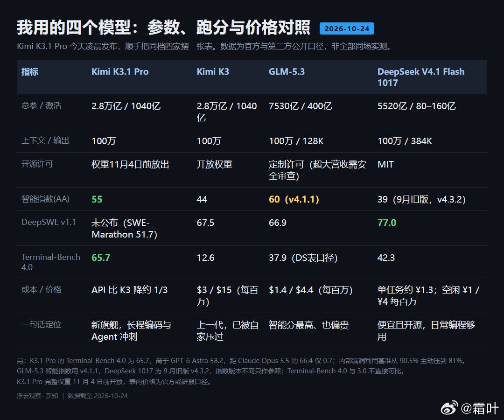
Task: Click the green 55 intelligence index value
Action: 97,199
